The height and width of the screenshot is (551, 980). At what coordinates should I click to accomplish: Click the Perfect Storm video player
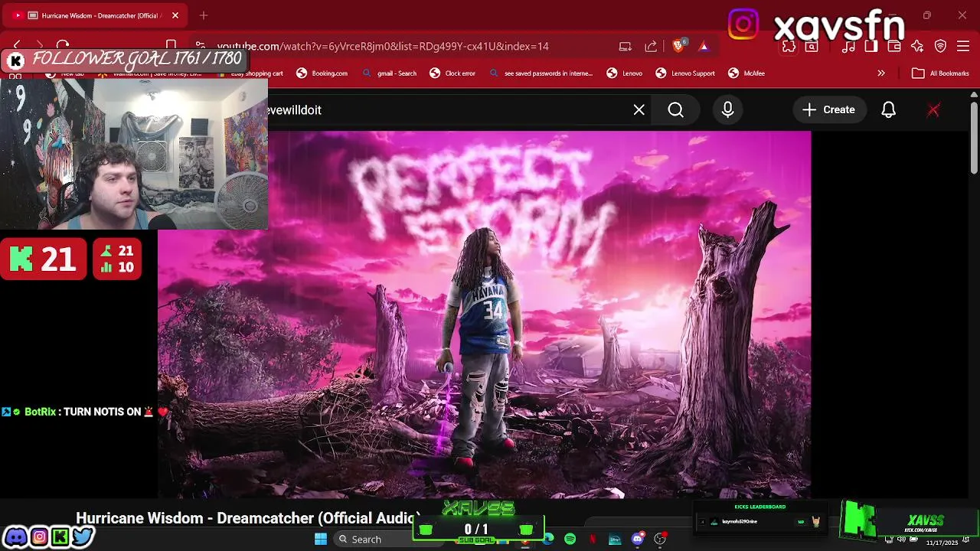[x=484, y=314]
